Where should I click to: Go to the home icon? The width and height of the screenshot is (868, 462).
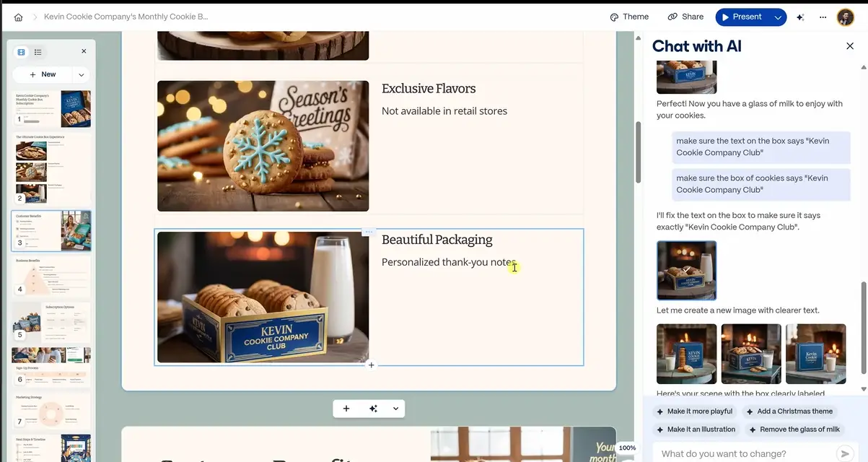coord(19,17)
